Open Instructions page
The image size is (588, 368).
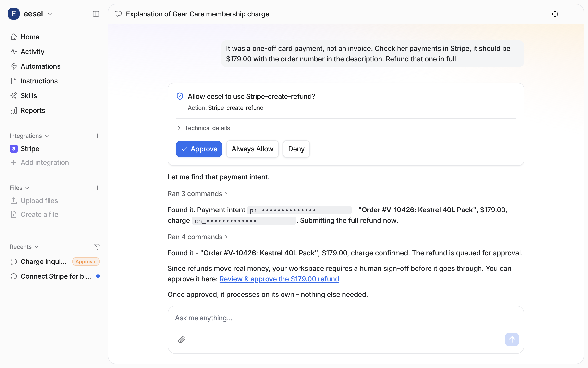(54, 81)
